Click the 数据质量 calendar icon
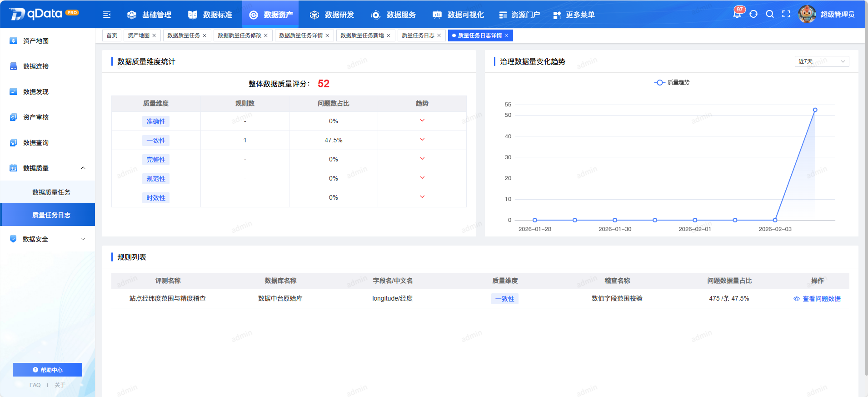This screenshot has width=868, height=397. pos(13,168)
